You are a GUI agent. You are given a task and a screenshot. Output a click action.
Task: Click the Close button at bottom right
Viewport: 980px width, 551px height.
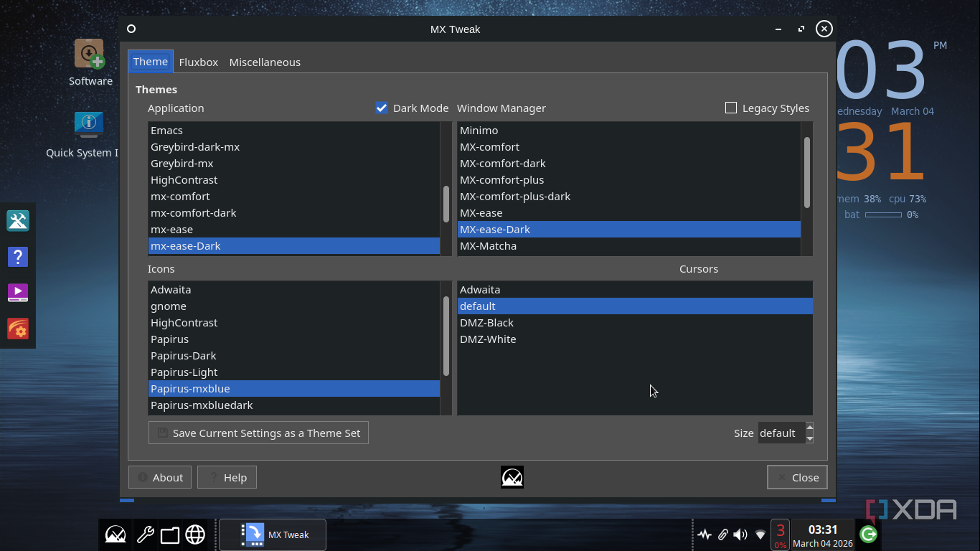click(x=797, y=477)
